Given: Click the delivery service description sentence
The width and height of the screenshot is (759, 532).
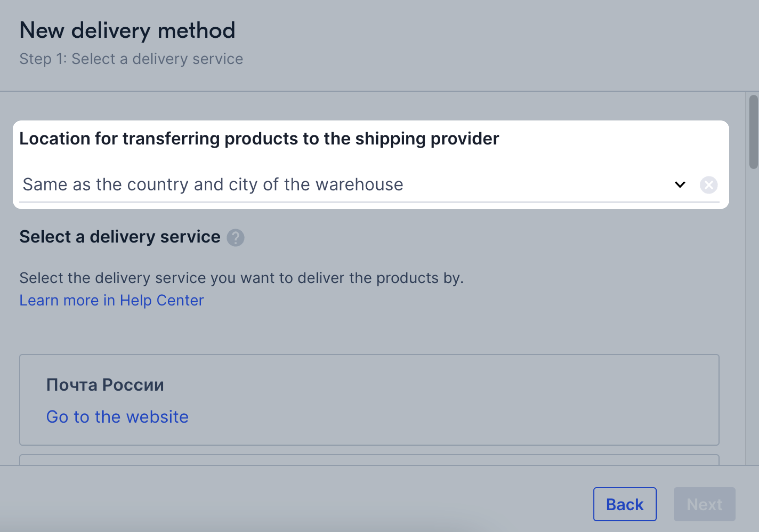Looking at the screenshot, I should point(242,278).
